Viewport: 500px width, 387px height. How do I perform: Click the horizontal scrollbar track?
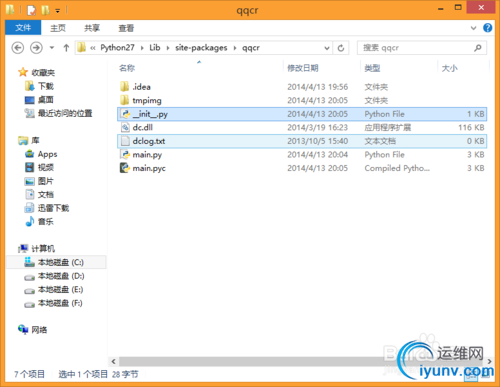pos(302,361)
